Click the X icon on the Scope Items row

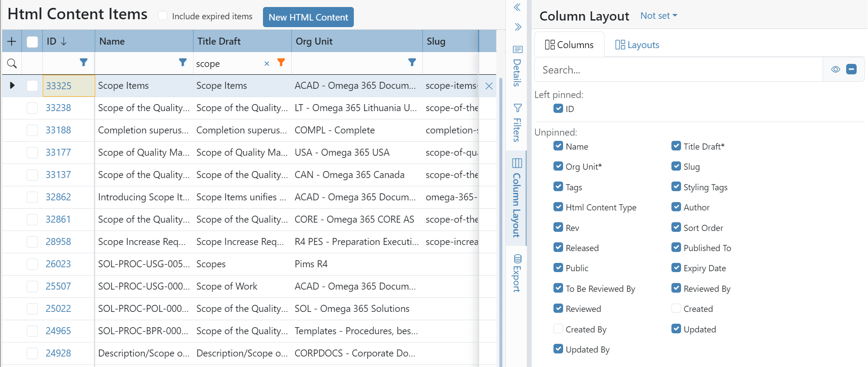click(x=489, y=86)
